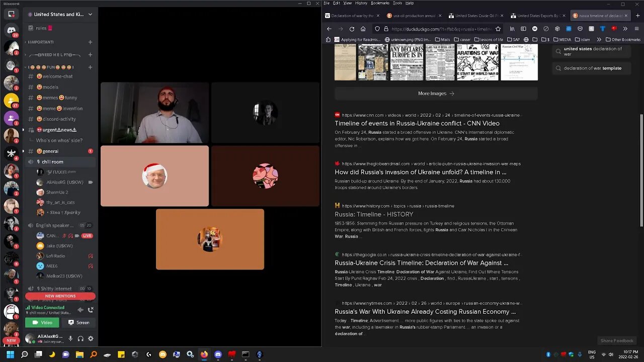Share screen with Screen button
Screen dimensions: 644x362
tap(78, 322)
